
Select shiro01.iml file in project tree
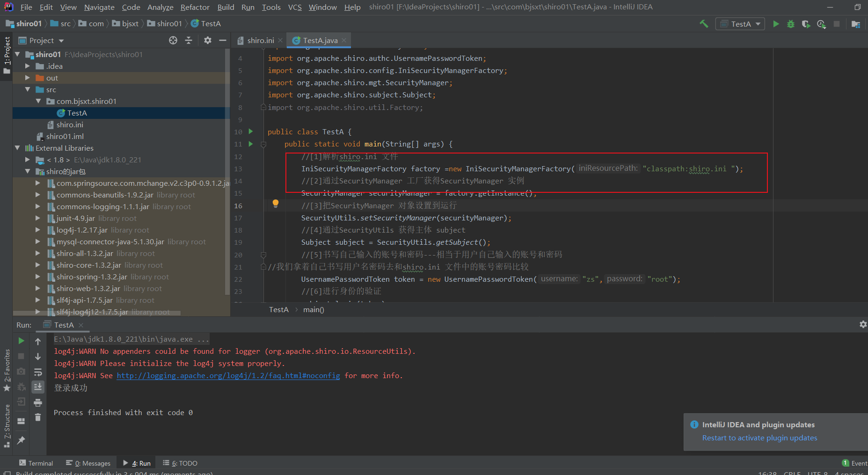click(x=65, y=136)
